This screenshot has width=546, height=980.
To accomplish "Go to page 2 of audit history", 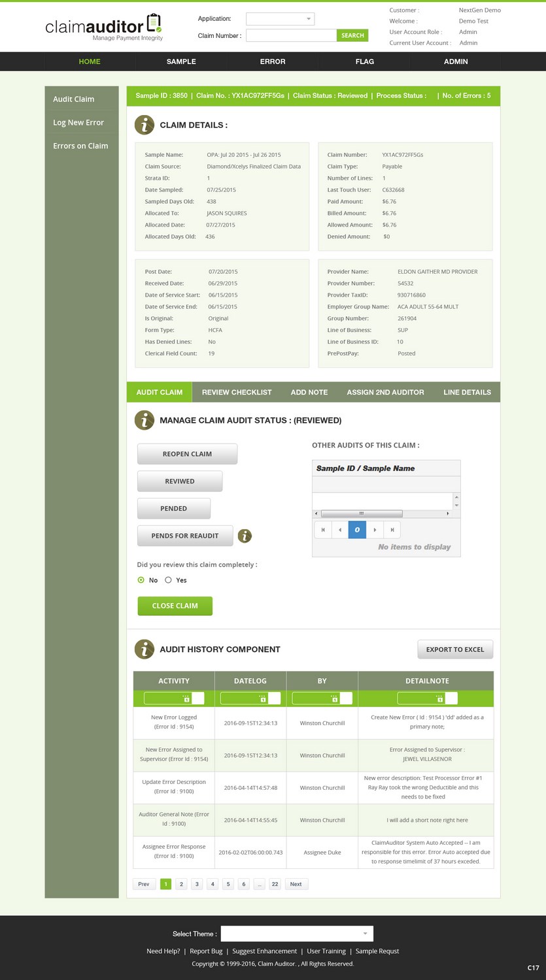I will tap(182, 884).
